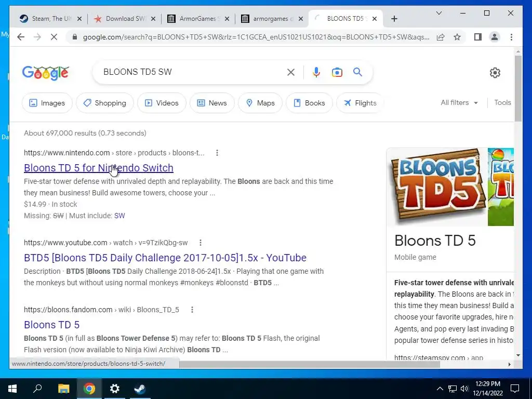This screenshot has height=399, width=532.
Task: Filter results by News
Action: [212, 103]
